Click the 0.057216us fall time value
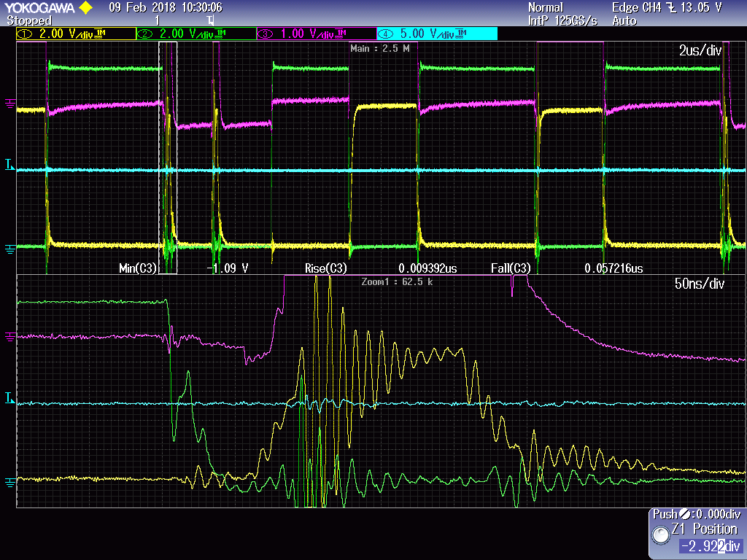Screen dimensions: 747x560 (x=614, y=268)
